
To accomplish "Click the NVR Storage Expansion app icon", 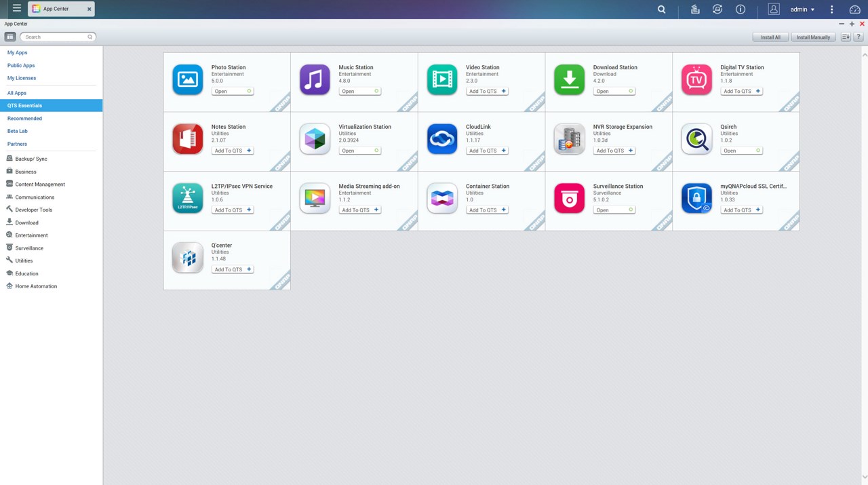I will (570, 139).
